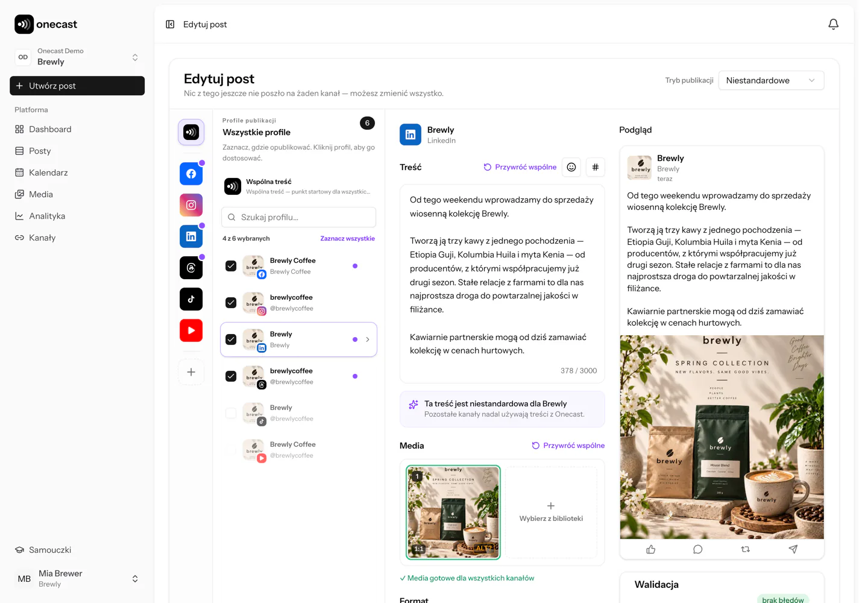This screenshot has height=603, width=868.
Task: Open Mia Brewer account menu
Action: [x=77, y=579]
